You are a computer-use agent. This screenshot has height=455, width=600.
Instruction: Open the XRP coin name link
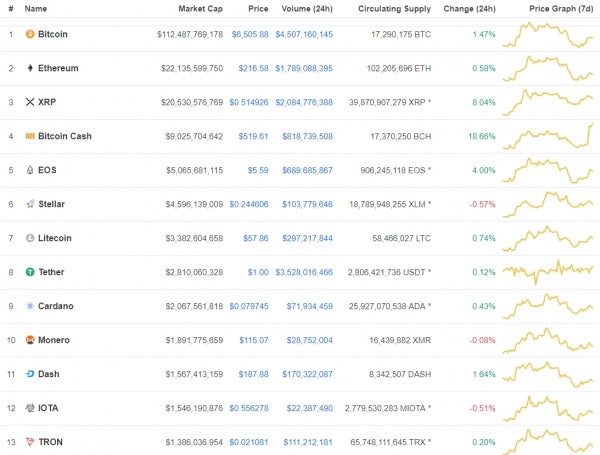47,102
